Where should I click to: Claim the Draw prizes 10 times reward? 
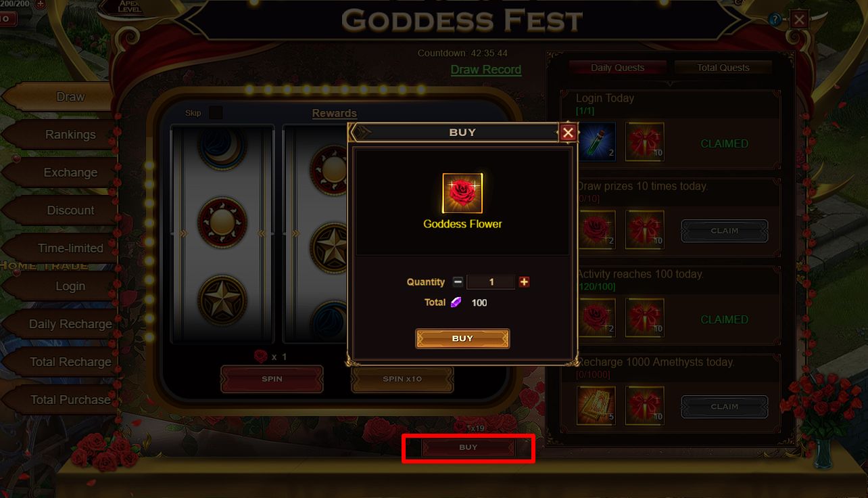pos(724,231)
